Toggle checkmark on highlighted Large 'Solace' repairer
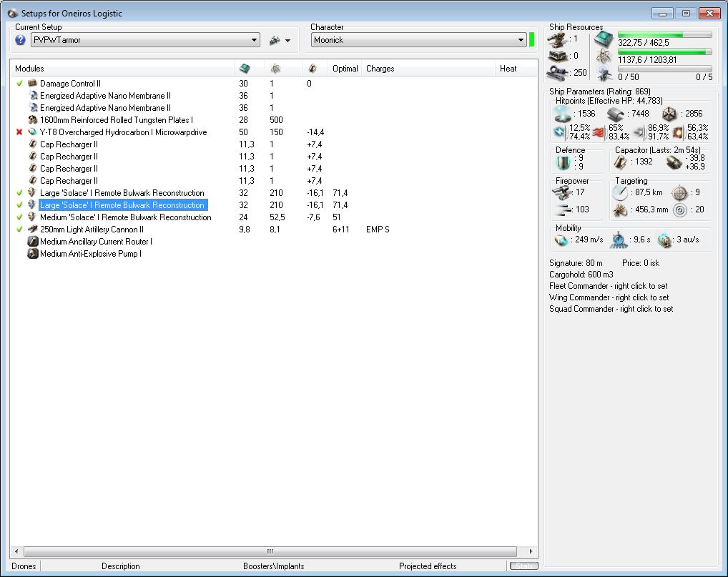 tap(19, 204)
